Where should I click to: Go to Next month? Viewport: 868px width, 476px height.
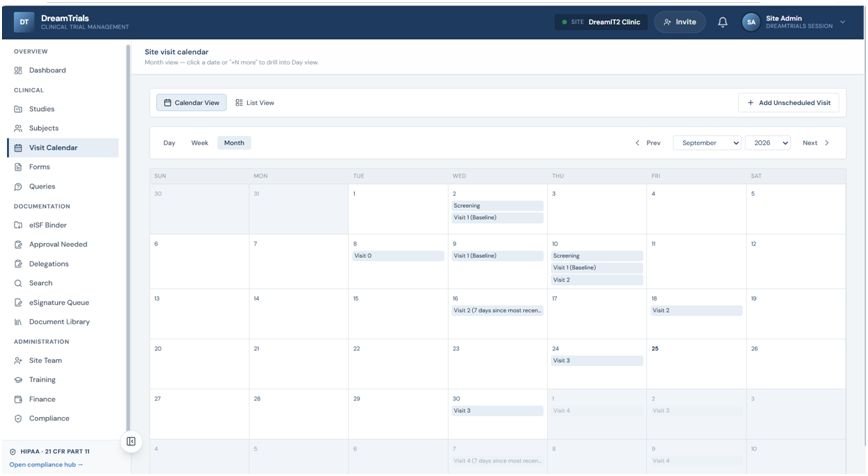point(816,143)
